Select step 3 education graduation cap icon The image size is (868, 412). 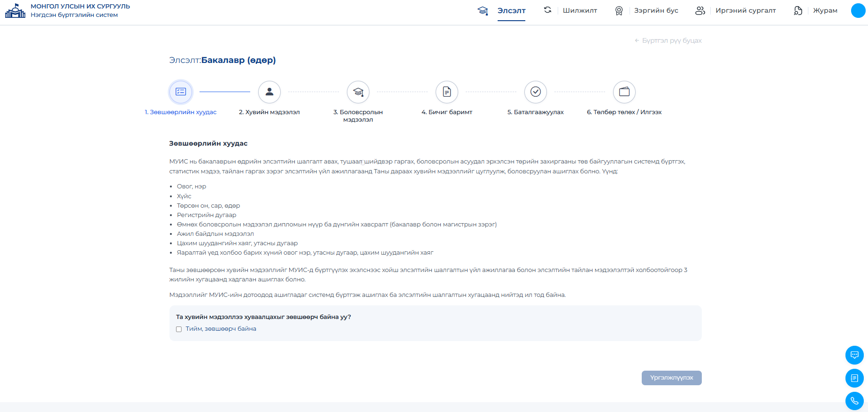pos(358,92)
